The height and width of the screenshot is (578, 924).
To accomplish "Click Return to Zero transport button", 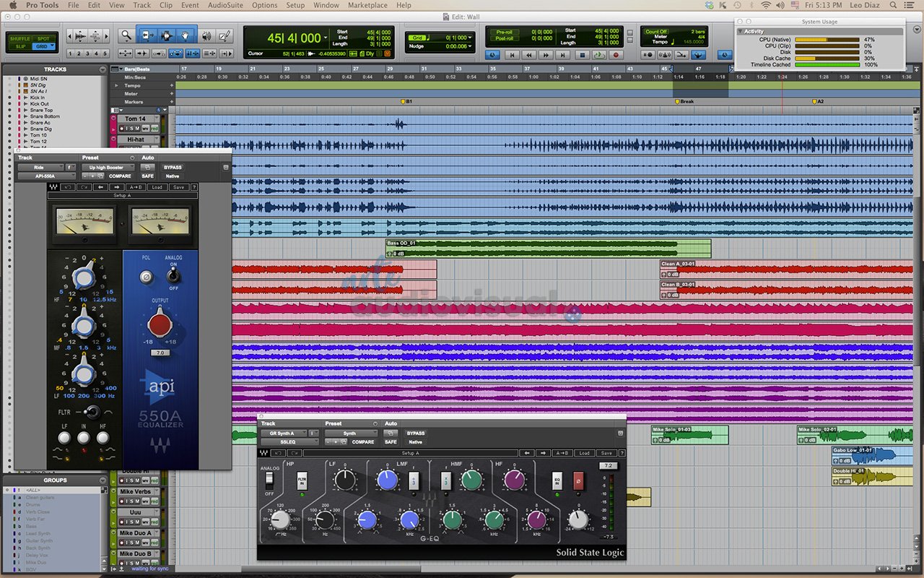I will tap(512, 55).
